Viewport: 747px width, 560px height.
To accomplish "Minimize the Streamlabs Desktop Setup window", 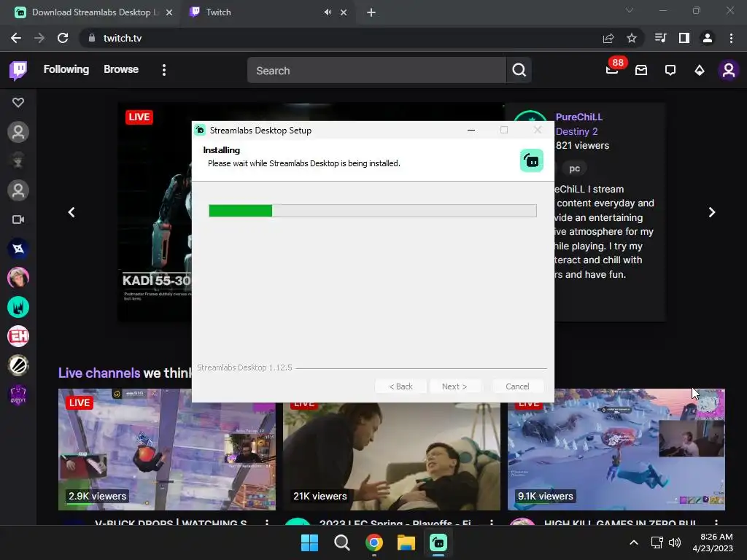I will coord(471,130).
